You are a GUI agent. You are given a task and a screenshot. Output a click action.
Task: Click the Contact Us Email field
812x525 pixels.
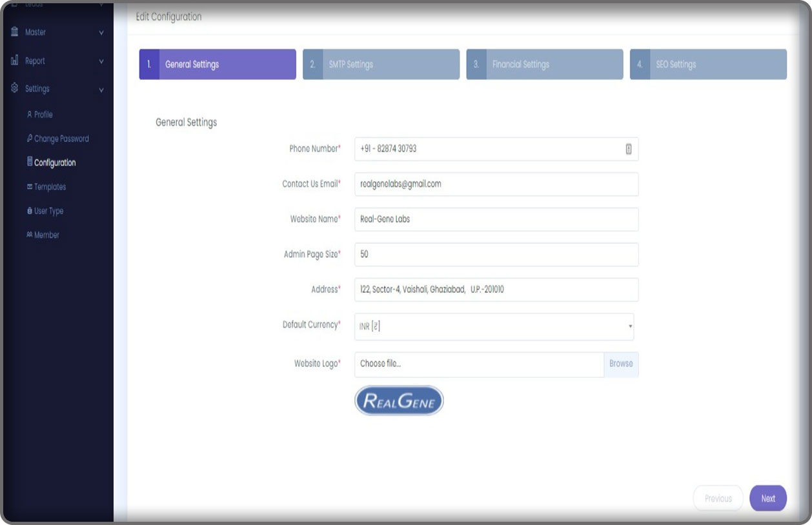[x=496, y=184]
